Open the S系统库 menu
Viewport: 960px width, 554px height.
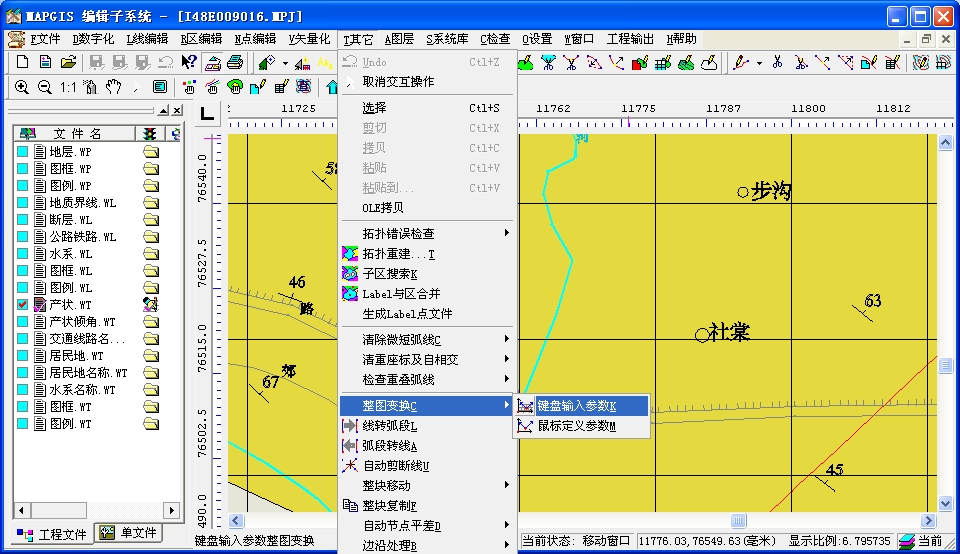pos(447,39)
